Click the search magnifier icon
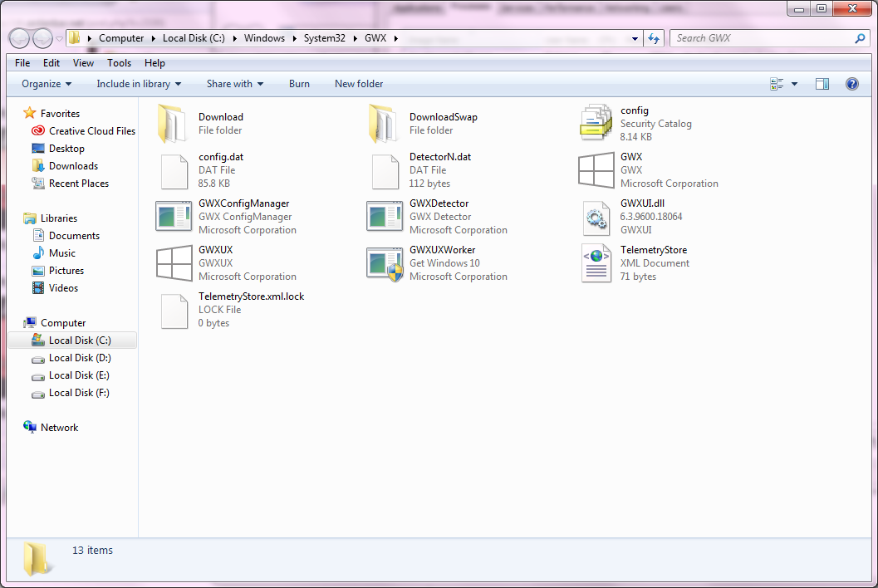The width and height of the screenshot is (878, 588). pyautogui.click(x=860, y=38)
